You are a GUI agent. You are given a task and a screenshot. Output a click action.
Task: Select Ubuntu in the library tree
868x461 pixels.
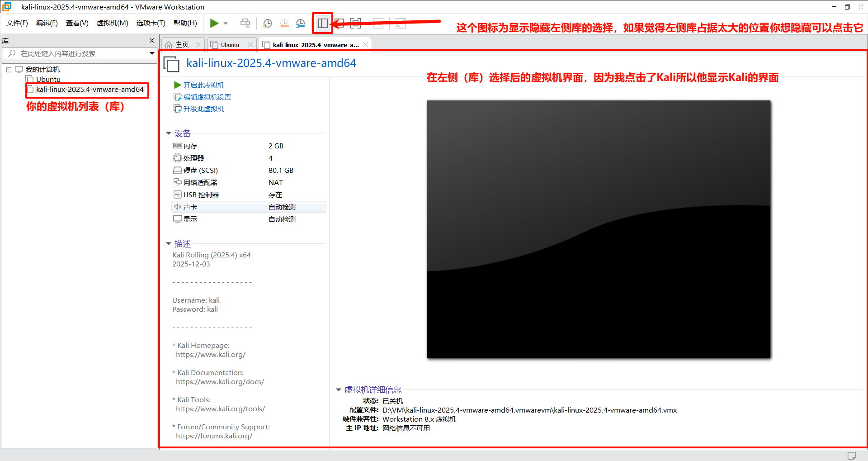48,79
